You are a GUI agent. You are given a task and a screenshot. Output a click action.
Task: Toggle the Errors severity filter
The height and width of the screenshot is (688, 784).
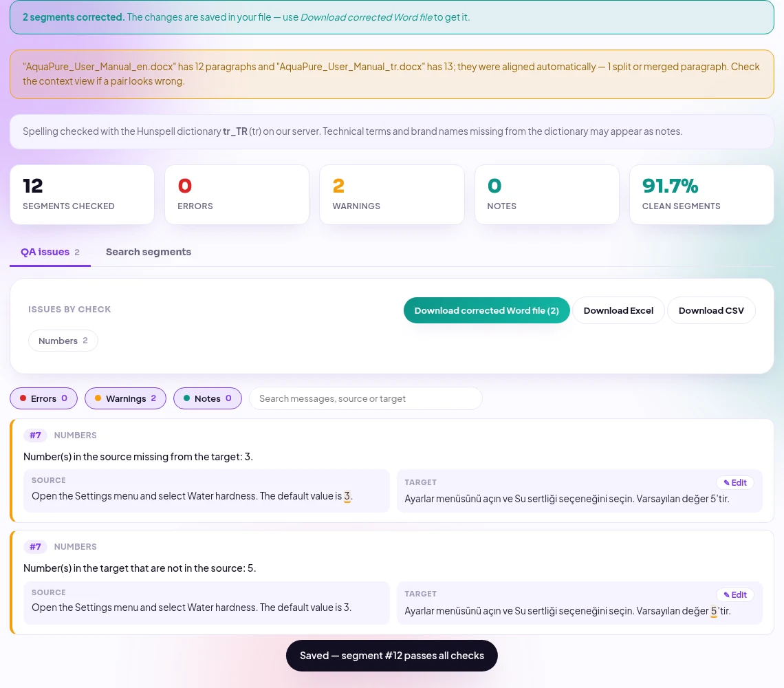pyautogui.click(x=43, y=398)
